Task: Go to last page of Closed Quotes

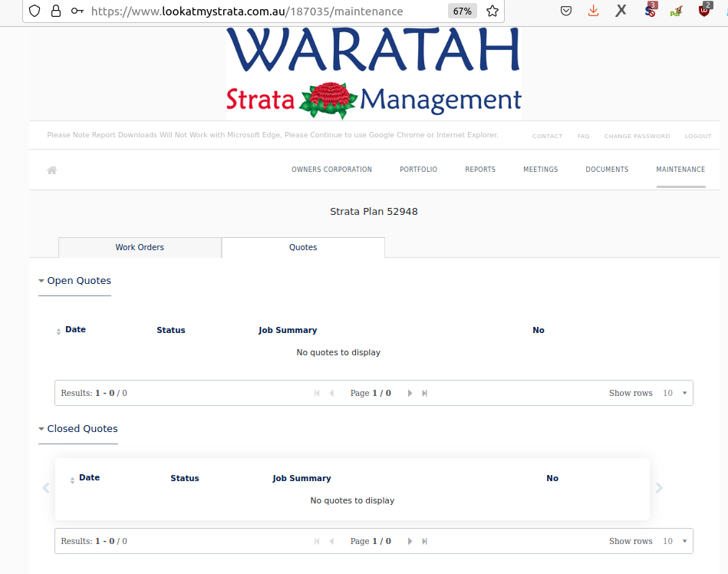Action: (424, 542)
